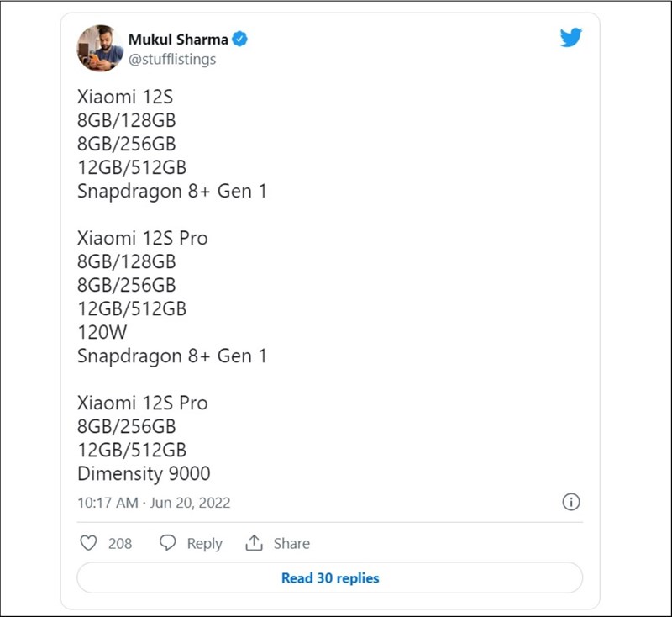The height and width of the screenshot is (617, 672).
Task: Click the 208 likes count
Action: [120, 544]
